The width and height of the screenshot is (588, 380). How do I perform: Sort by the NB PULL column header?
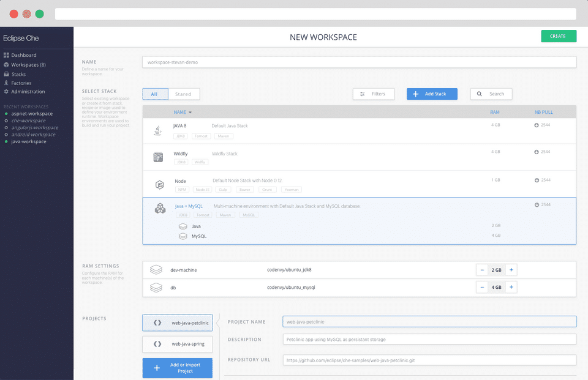544,112
